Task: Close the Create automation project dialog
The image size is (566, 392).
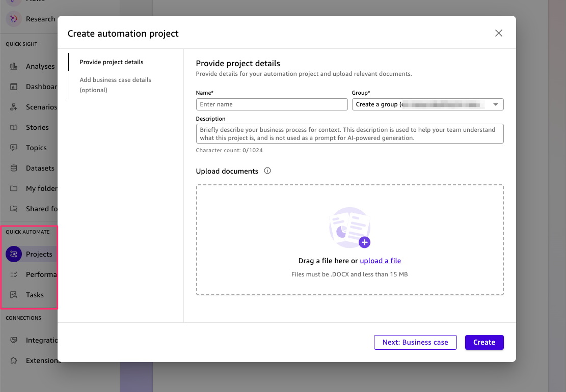Action: (x=498, y=33)
